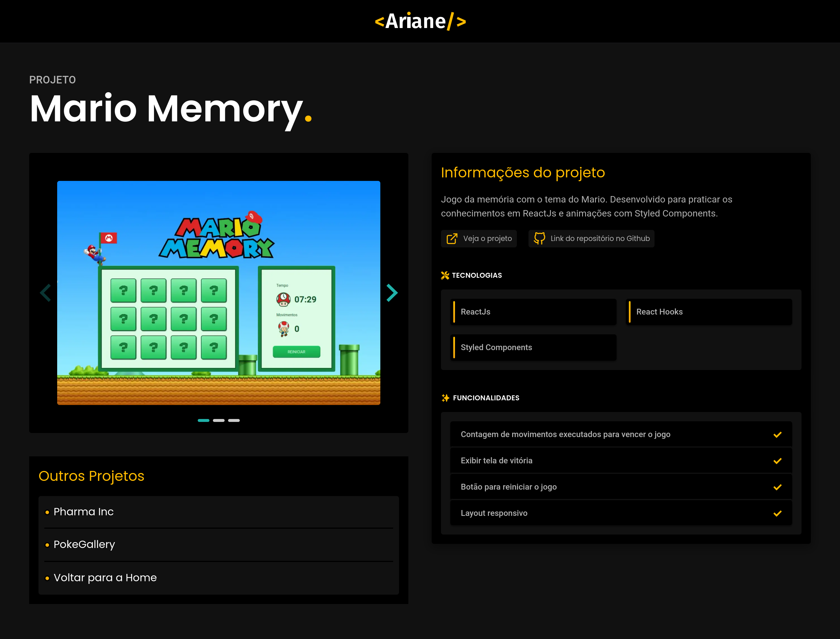The image size is (840, 639).
Task: Click the Ariane logo in header
Action: [420, 21]
